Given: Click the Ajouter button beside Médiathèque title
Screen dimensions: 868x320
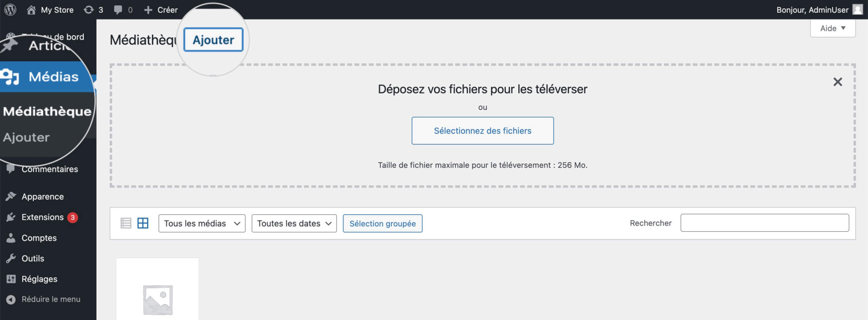Looking at the screenshot, I should (x=214, y=40).
